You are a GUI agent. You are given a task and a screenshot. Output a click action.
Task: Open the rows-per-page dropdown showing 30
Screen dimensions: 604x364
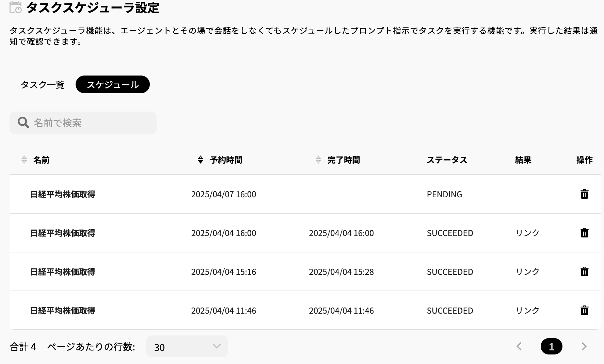(x=187, y=346)
